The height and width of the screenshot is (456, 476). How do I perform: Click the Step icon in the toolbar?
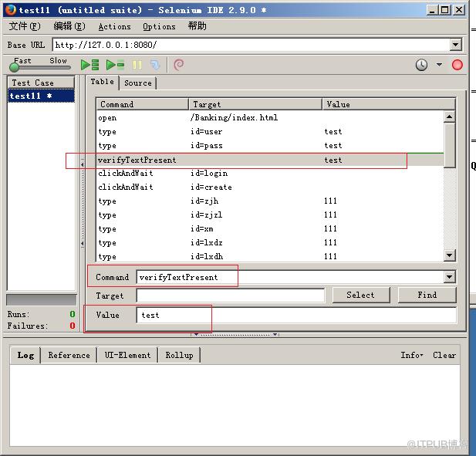tap(155, 65)
